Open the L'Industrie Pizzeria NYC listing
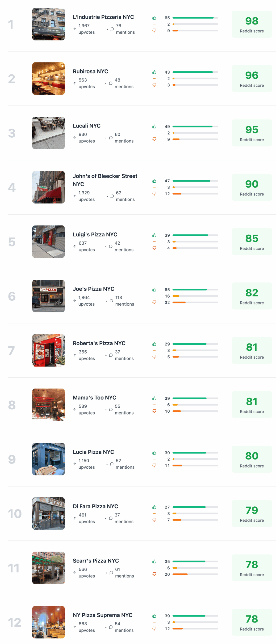276x644 pixels. [x=103, y=17]
